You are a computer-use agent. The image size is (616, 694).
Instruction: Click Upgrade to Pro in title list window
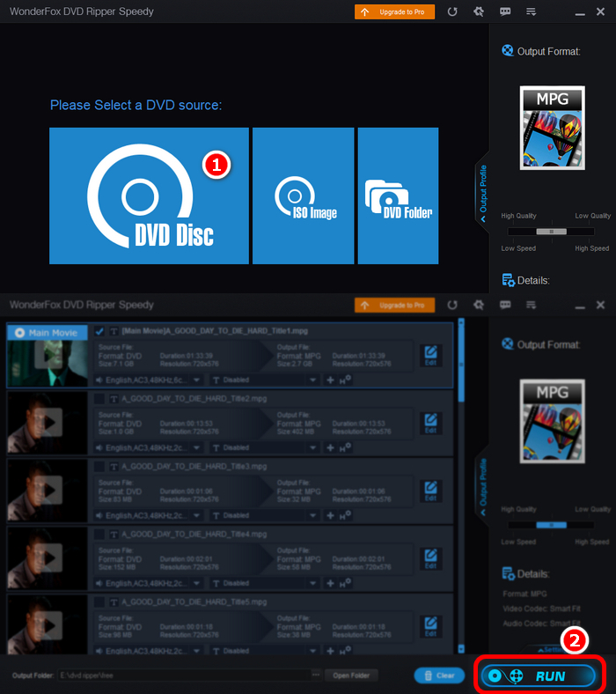(x=394, y=305)
